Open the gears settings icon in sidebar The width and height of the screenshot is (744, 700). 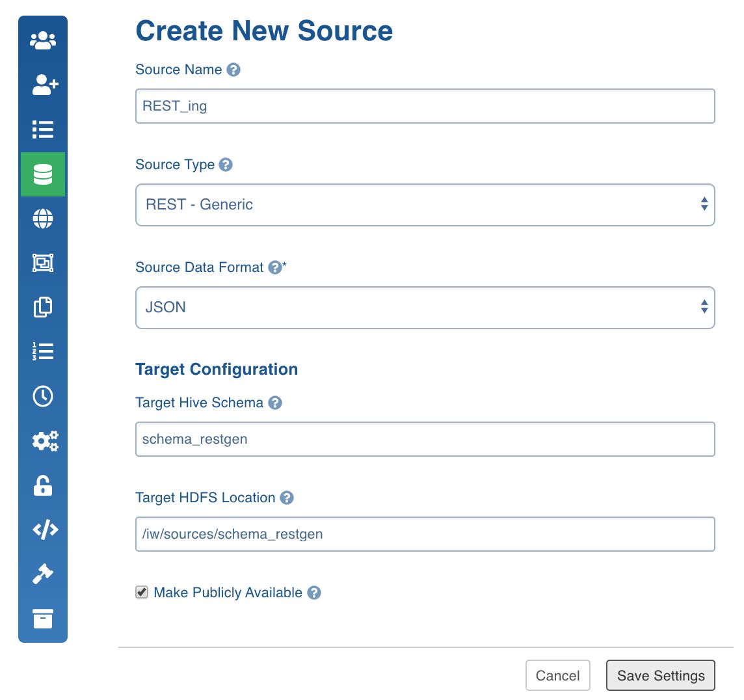click(x=45, y=441)
